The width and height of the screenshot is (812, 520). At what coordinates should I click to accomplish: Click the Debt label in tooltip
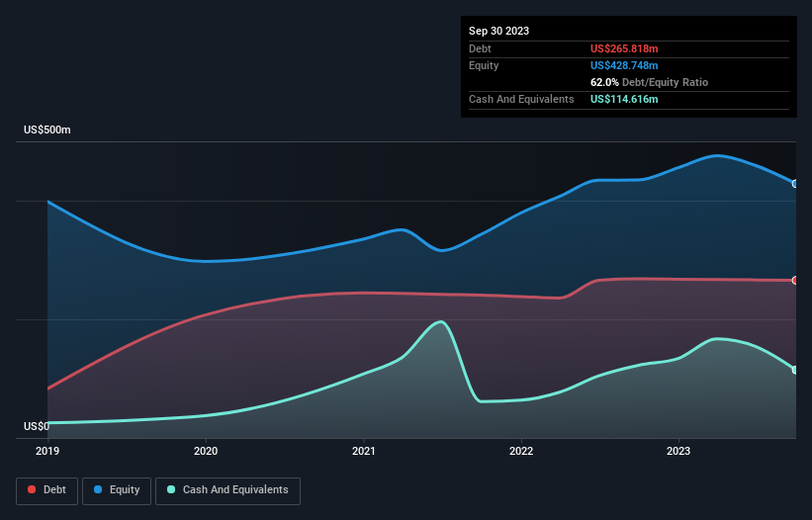pos(480,48)
